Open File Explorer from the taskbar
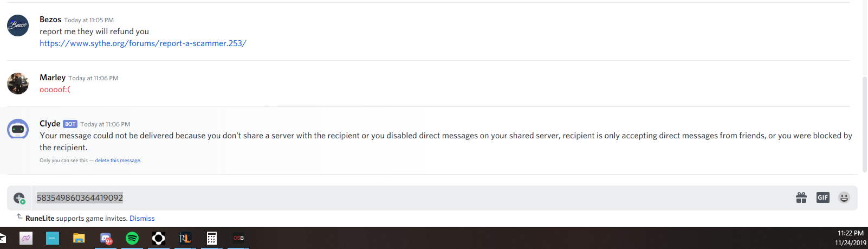This screenshot has height=249, width=868. pyautogui.click(x=79, y=238)
